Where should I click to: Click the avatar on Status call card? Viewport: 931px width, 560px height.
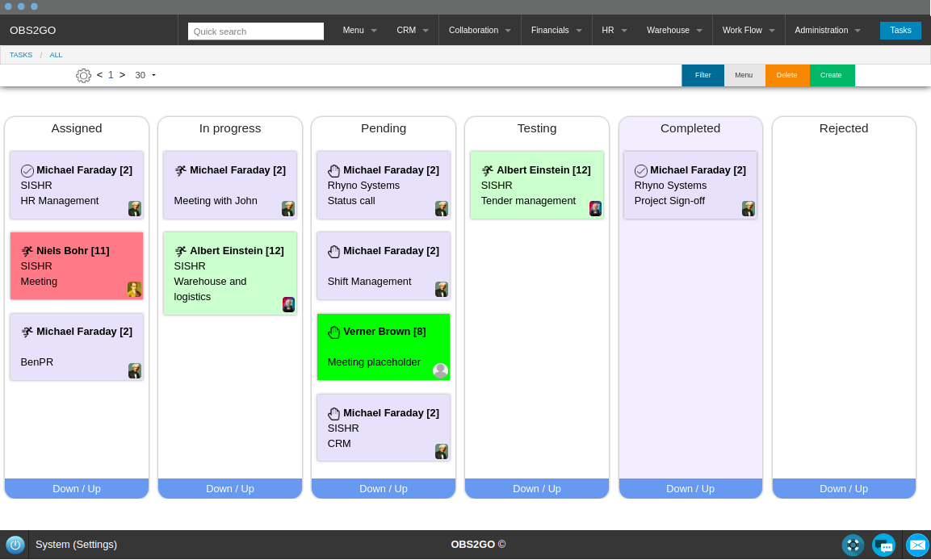click(442, 209)
